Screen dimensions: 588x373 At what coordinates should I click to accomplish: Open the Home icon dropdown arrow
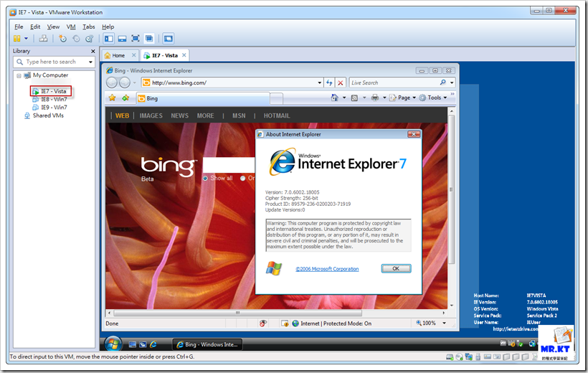[x=344, y=98]
